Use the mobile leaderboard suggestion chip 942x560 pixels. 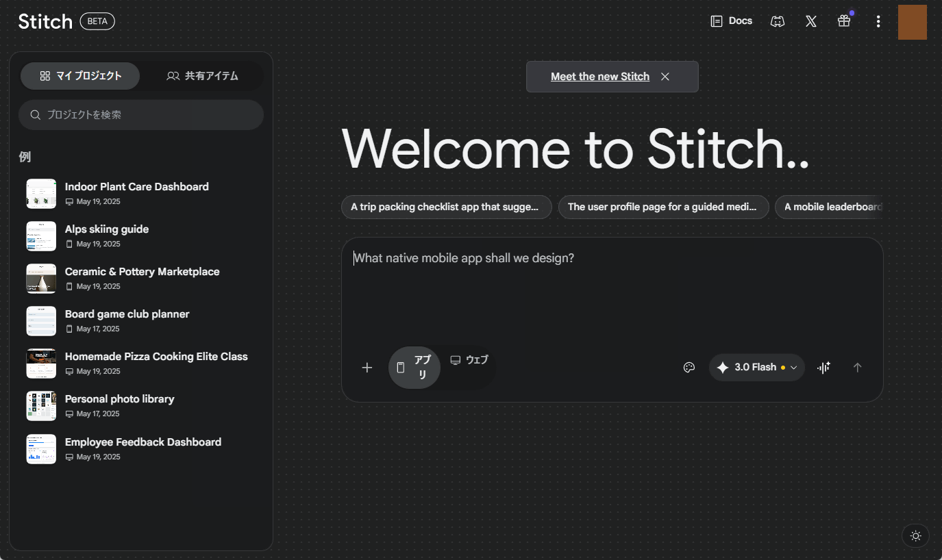(829, 207)
